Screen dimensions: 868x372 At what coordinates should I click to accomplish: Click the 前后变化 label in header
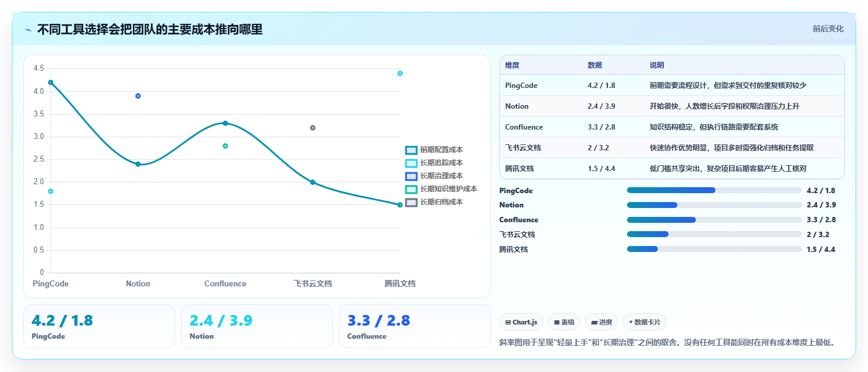(828, 29)
